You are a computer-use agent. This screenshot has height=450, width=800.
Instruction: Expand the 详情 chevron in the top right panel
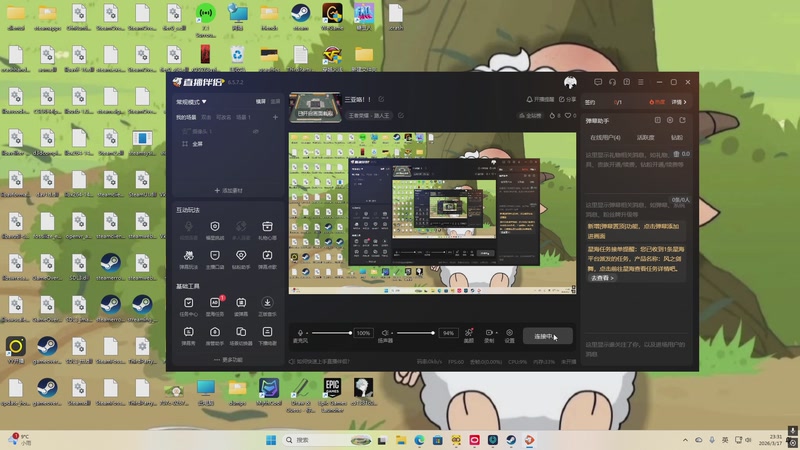[x=679, y=102]
